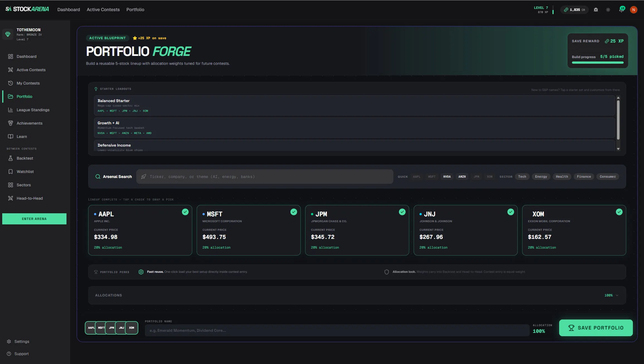Tap the check on the JNJ card
This screenshot has width=644, height=364.
(511, 212)
